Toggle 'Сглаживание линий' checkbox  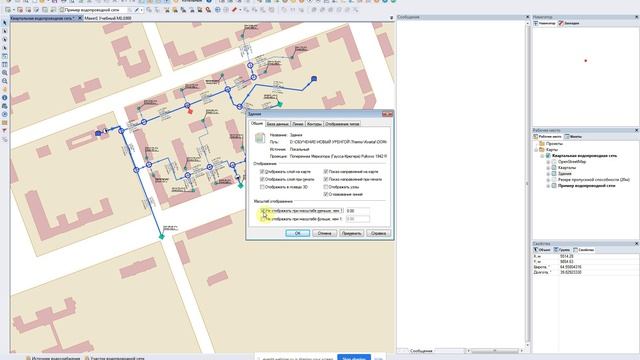coord(326,194)
